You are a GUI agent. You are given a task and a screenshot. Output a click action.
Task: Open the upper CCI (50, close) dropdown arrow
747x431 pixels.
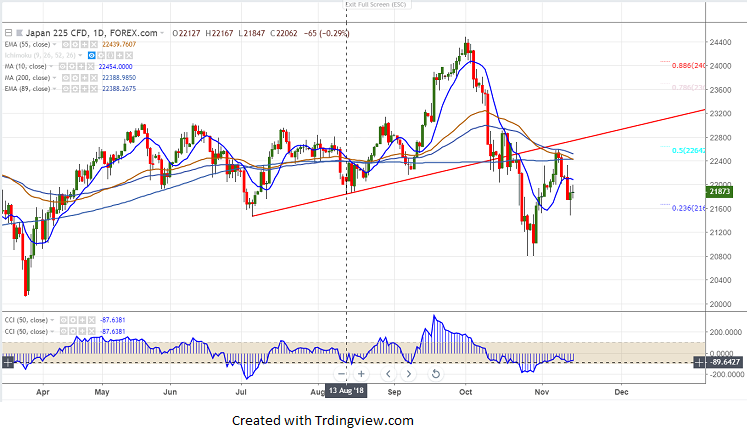pyautogui.click(x=52, y=320)
